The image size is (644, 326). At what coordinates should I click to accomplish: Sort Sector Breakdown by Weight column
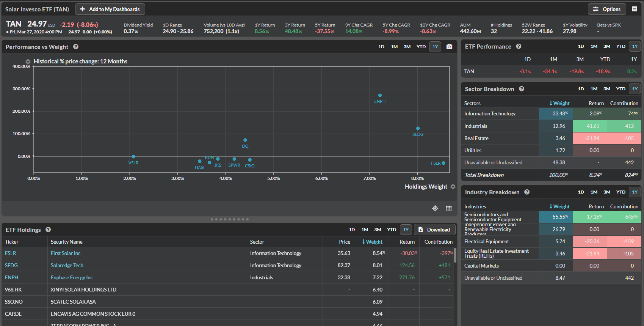click(x=559, y=103)
